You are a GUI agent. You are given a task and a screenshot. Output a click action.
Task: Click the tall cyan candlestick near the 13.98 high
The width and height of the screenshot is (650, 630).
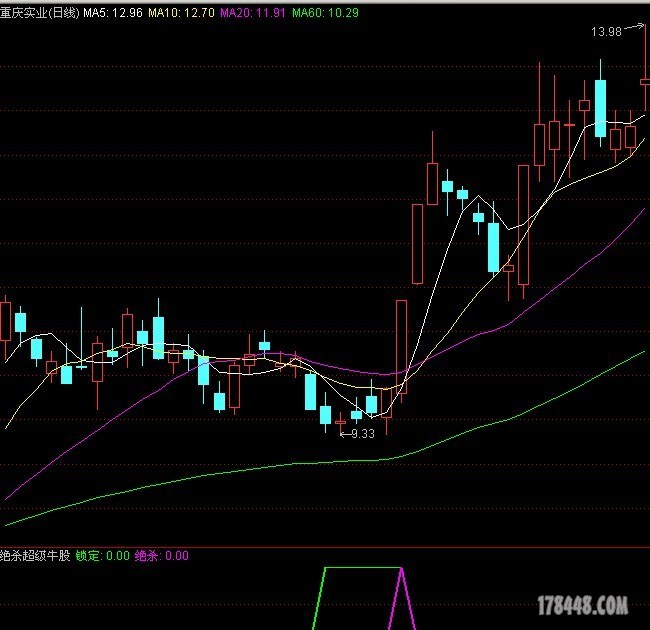600,108
